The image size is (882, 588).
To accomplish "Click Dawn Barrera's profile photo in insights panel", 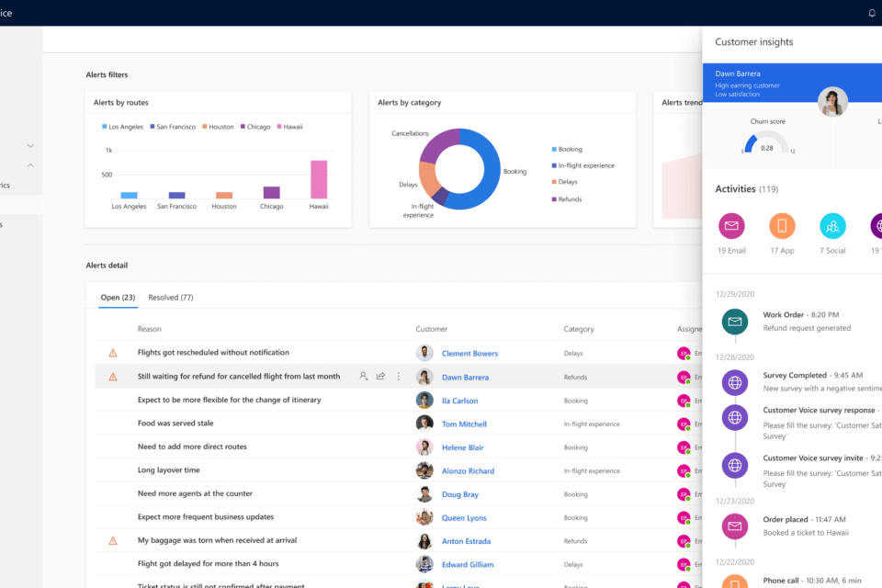I will pyautogui.click(x=832, y=102).
